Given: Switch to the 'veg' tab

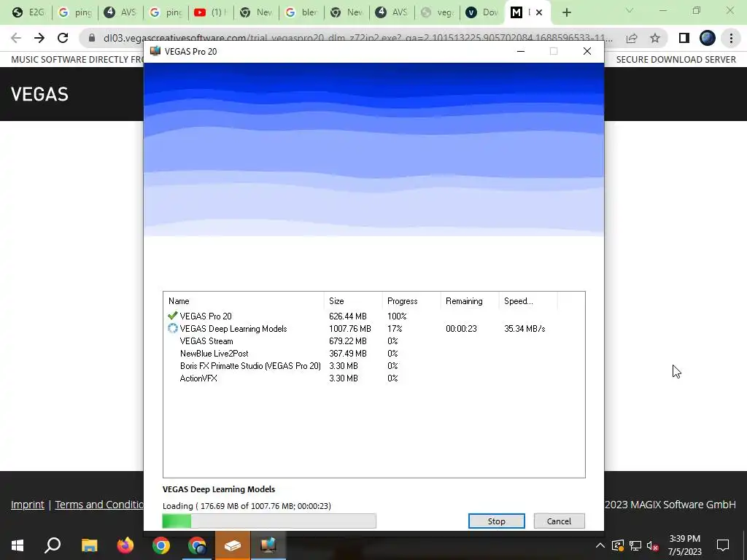Looking at the screenshot, I should pos(438,12).
